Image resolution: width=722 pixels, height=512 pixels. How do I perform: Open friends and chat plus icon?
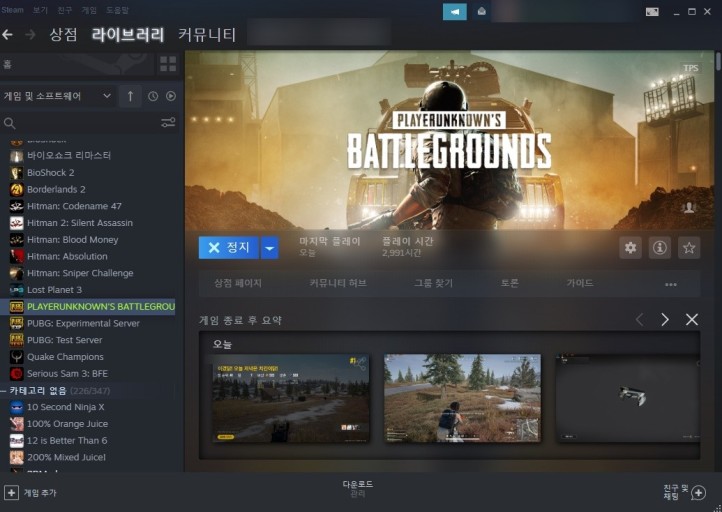click(x=699, y=493)
